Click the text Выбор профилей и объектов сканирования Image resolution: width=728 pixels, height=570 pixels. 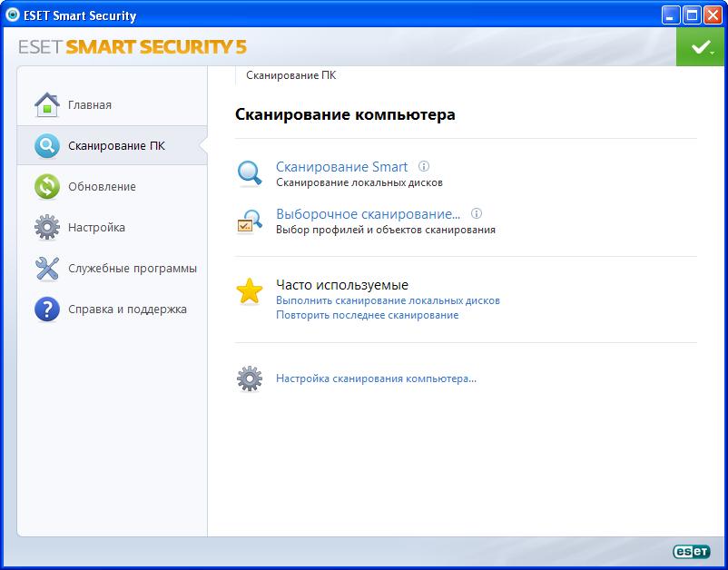(x=386, y=230)
